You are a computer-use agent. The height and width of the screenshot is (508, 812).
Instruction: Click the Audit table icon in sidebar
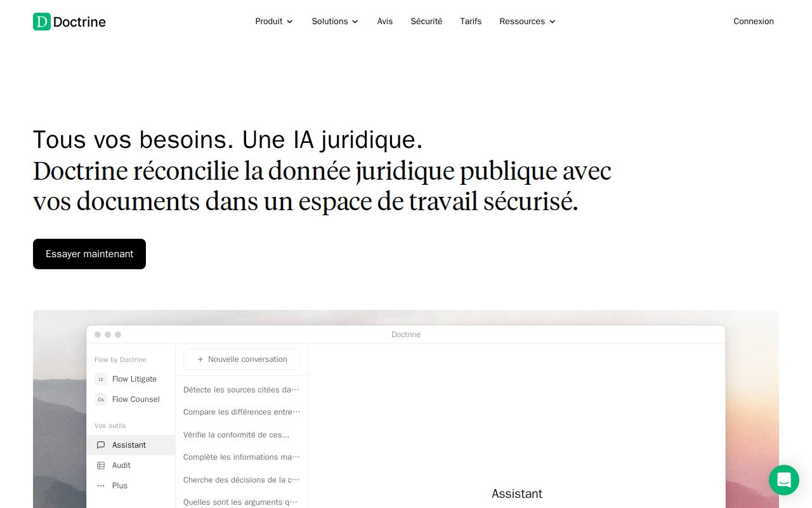point(101,465)
